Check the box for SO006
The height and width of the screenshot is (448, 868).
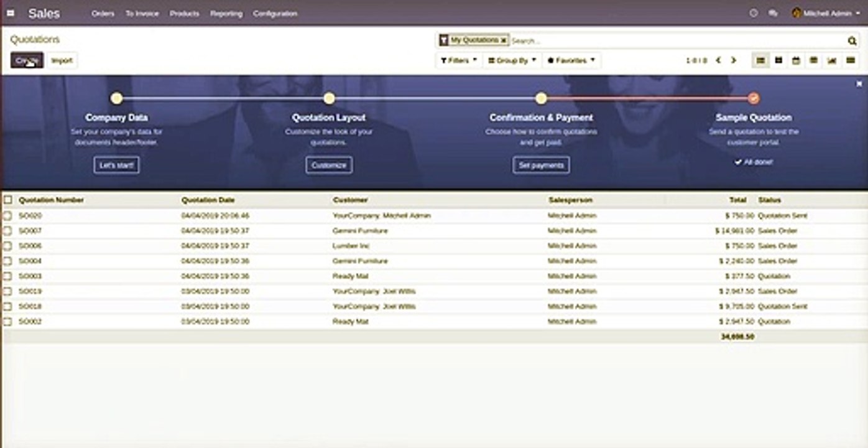[x=7, y=246]
